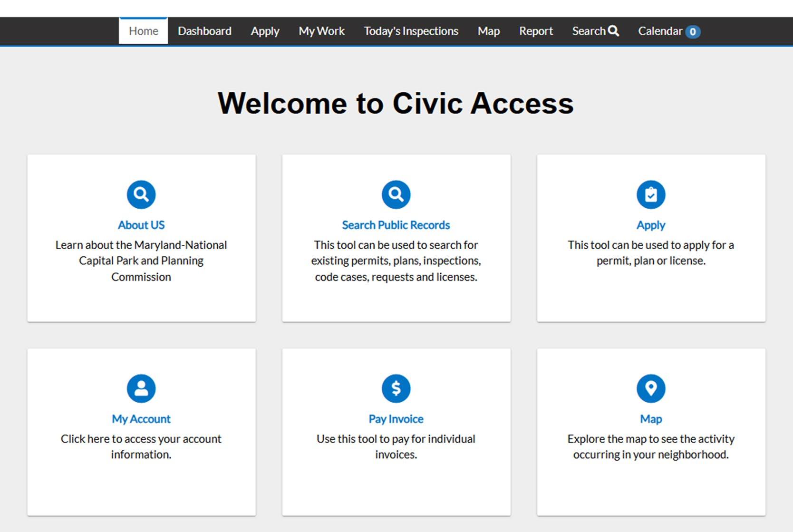The height and width of the screenshot is (532, 793).
Task: Open Today's Inspections from the navigation bar
Action: point(411,31)
